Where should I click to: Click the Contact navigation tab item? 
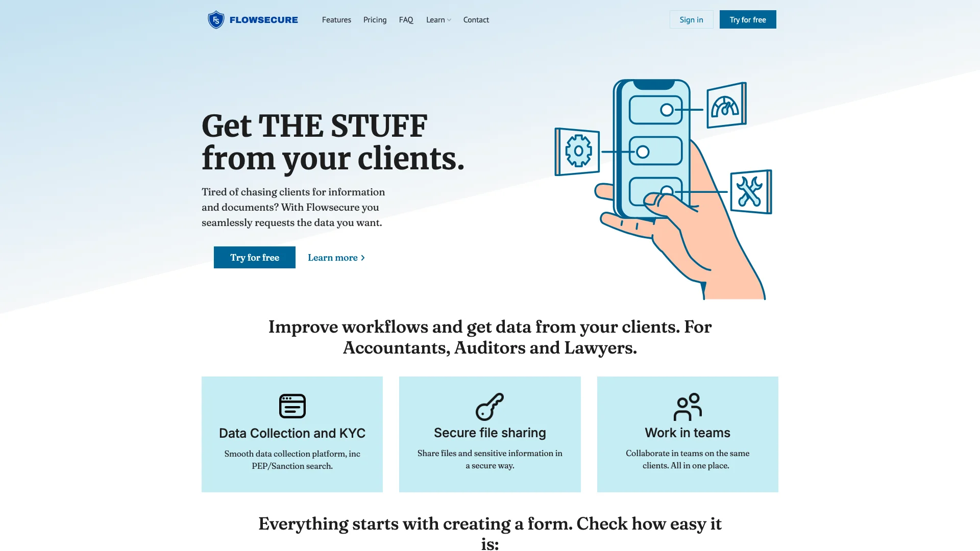coord(476,19)
